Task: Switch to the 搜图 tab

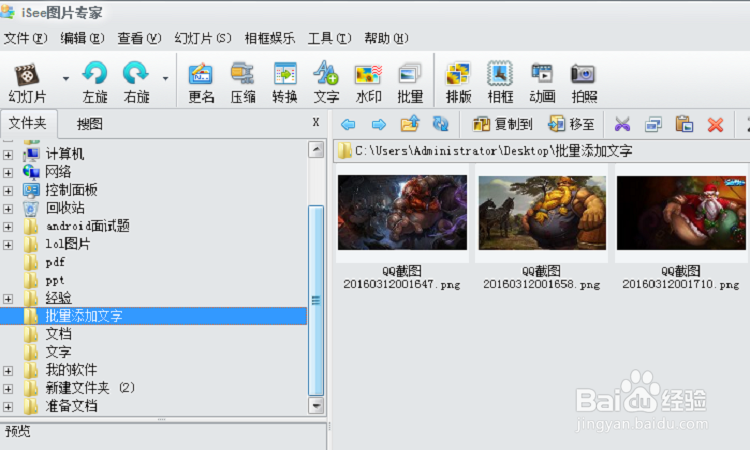Action: [89, 124]
